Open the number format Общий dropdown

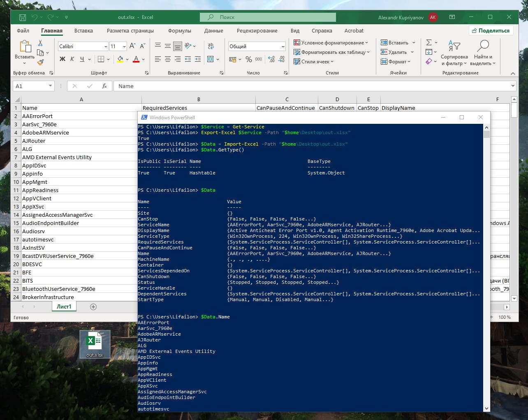[283, 46]
